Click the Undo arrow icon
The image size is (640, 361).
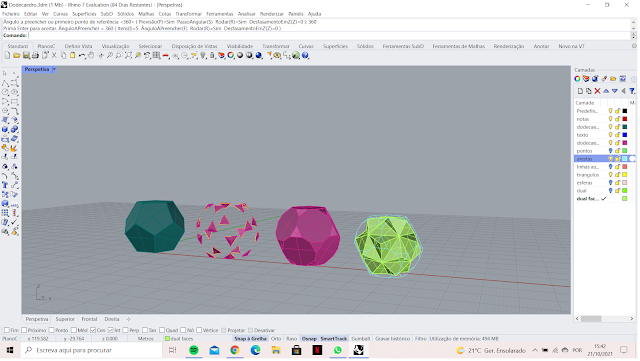[x=82, y=56]
